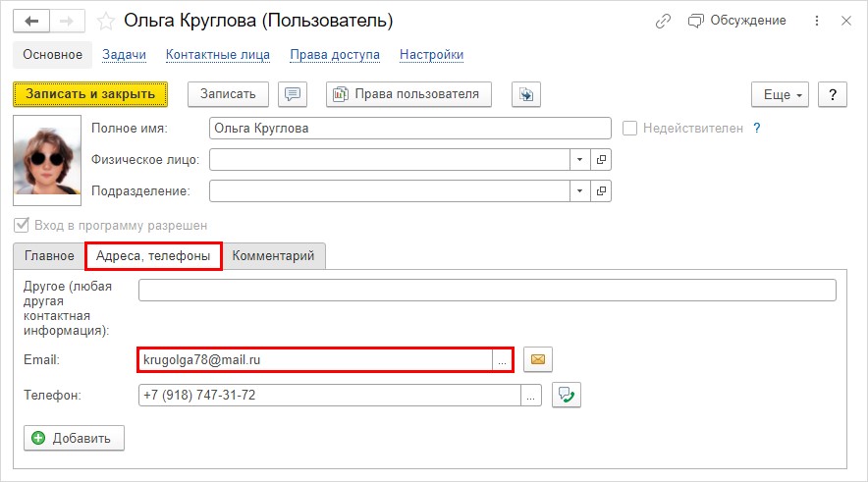Open the Физическое лицо record icon
868x482 pixels.
point(601,160)
